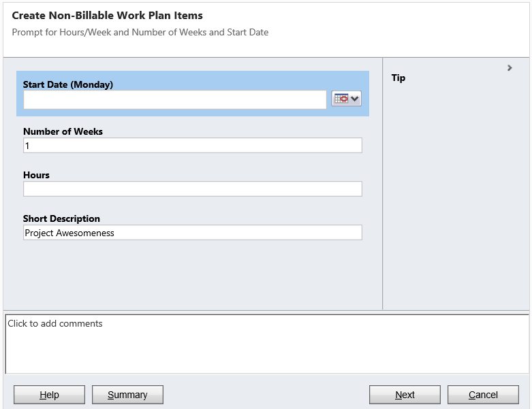The image size is (532, 409).
Task: Click the highlighted blue Start Date section
Action: coord(193,93)
